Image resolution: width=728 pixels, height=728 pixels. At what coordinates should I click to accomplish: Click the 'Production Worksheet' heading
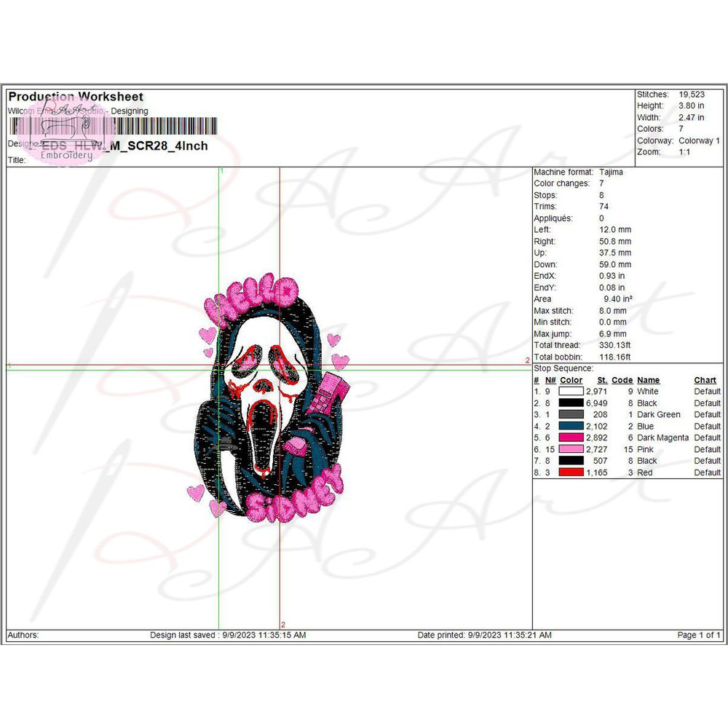76,97
